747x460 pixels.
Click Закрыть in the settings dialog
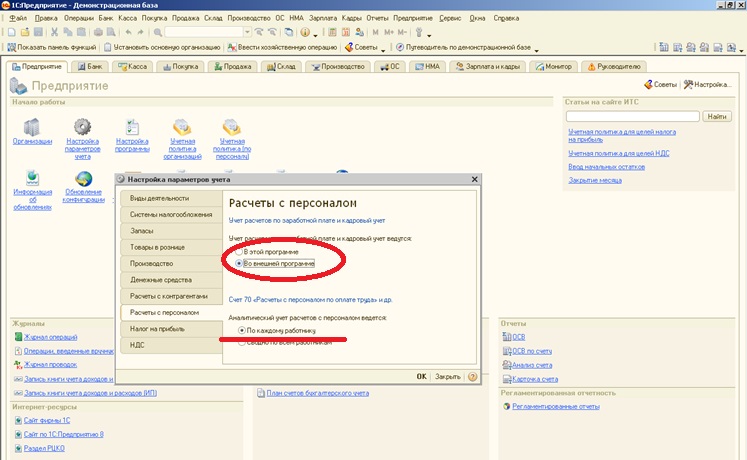[x=447, y=377]
